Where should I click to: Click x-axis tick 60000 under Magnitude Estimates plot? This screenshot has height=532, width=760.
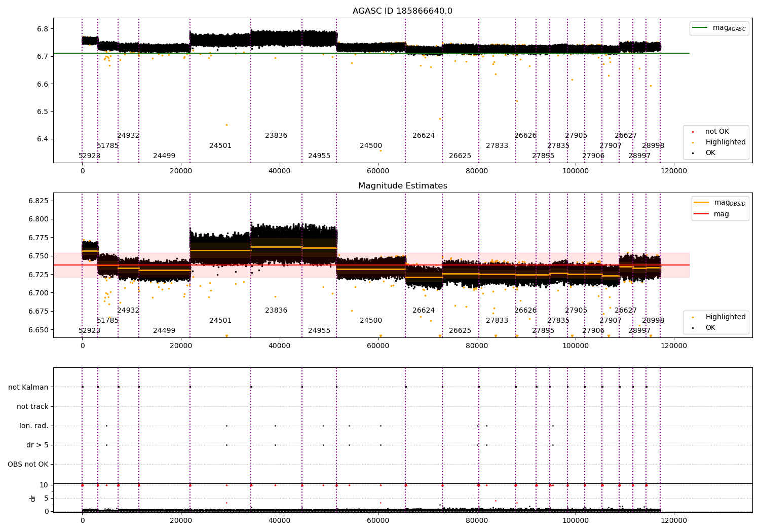(378, 346)
